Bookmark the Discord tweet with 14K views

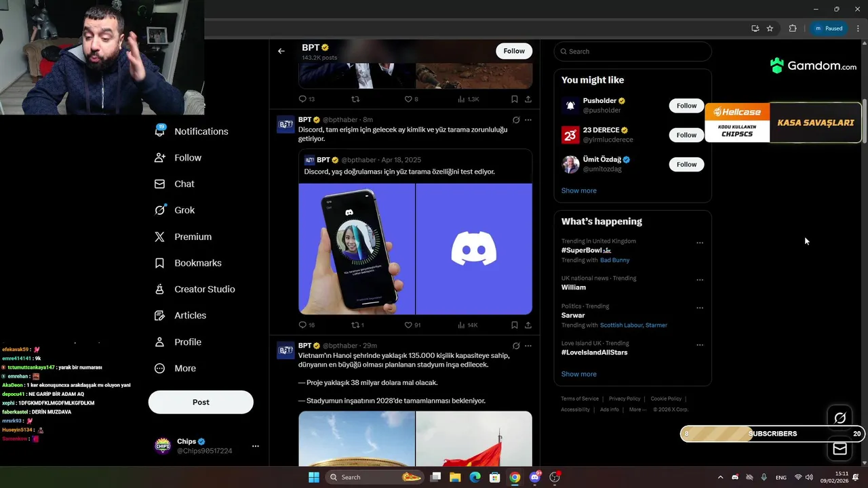(515, 325)
